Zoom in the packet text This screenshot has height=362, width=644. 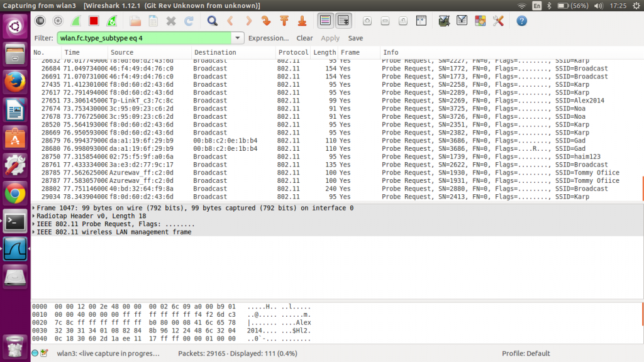367,21
